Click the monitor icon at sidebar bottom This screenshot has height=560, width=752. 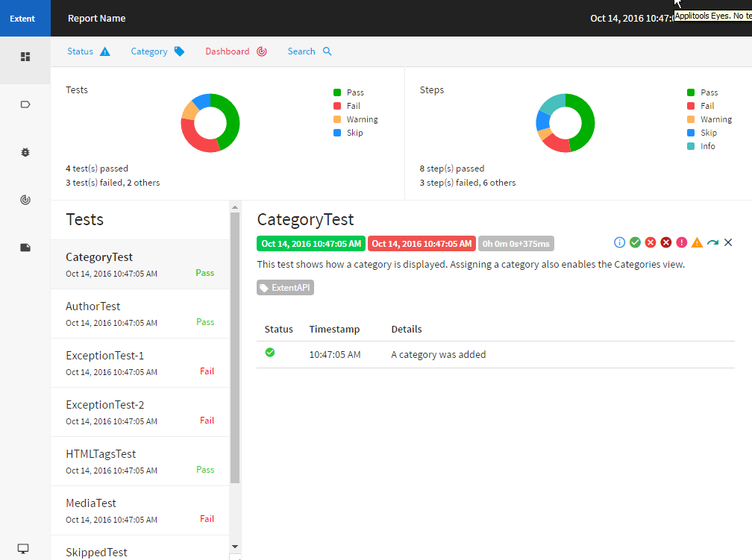point(23,549)
